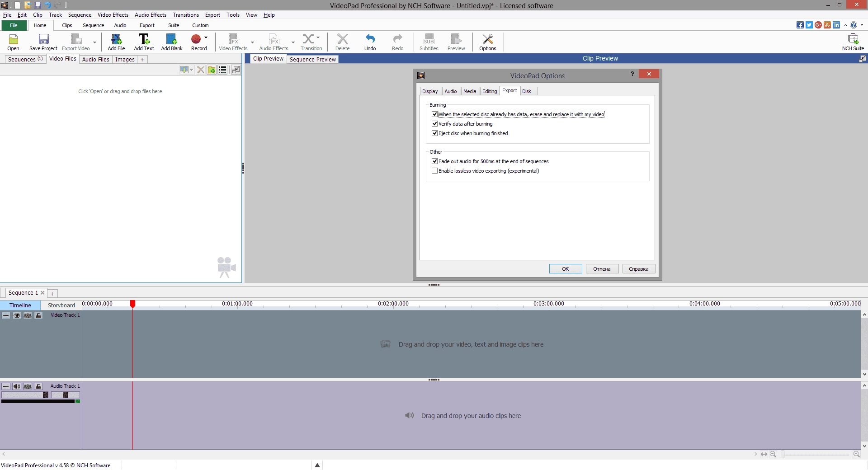Click the red playhead timeline marker
Viewport: 868px width, 470px height.
click(132, 304)
